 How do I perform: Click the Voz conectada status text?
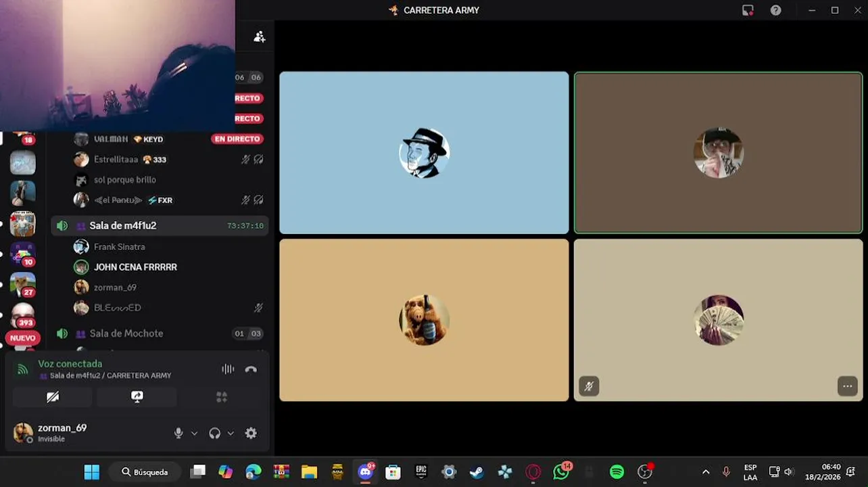70,364
